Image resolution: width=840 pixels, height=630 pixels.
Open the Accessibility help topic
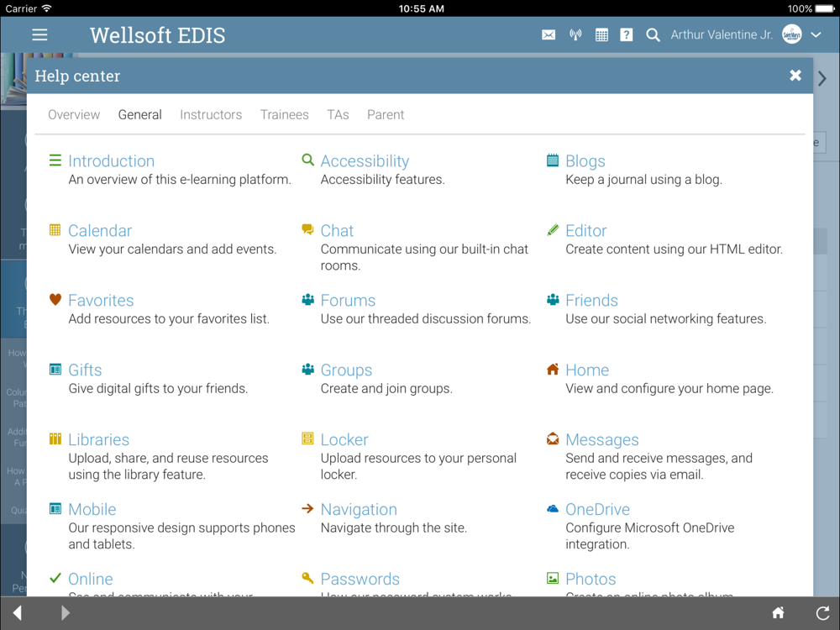[x=365, y=160]
